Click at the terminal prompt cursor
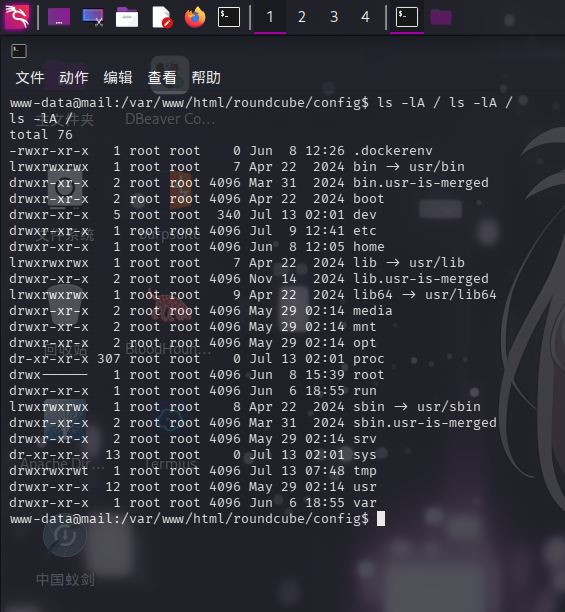The width and height of the screenshot is (565, 612). pyautogui.click(x=381, y=519)
